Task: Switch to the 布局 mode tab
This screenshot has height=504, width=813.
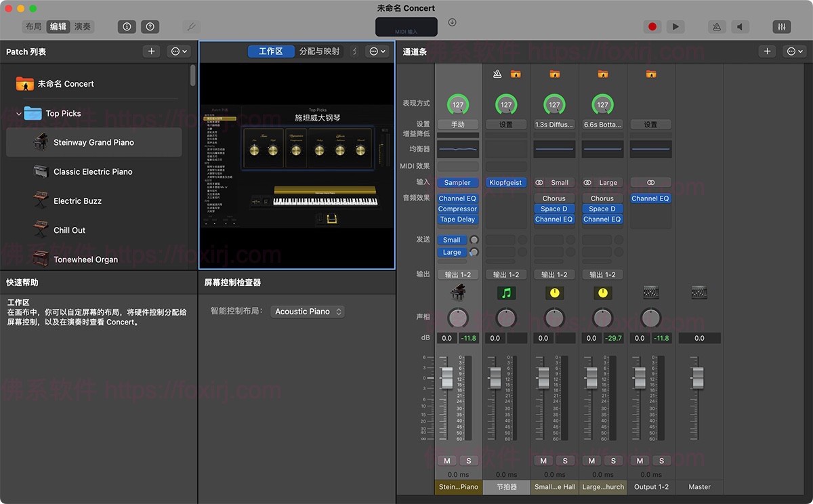Action: [x=33, y=26]
